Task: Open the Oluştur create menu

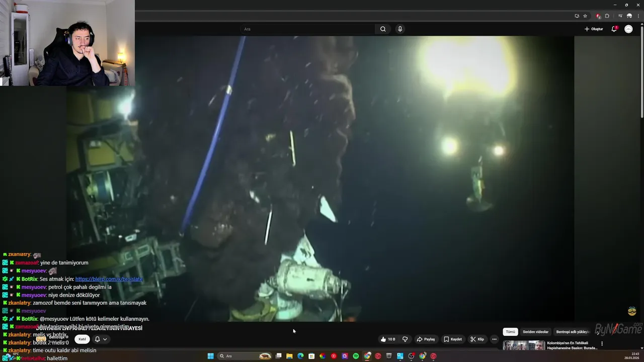Action: click(x=594, y=29)
